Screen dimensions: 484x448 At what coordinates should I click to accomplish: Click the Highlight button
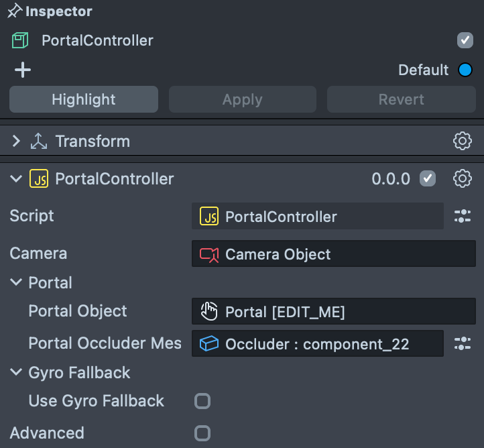(x=84, y=99)
